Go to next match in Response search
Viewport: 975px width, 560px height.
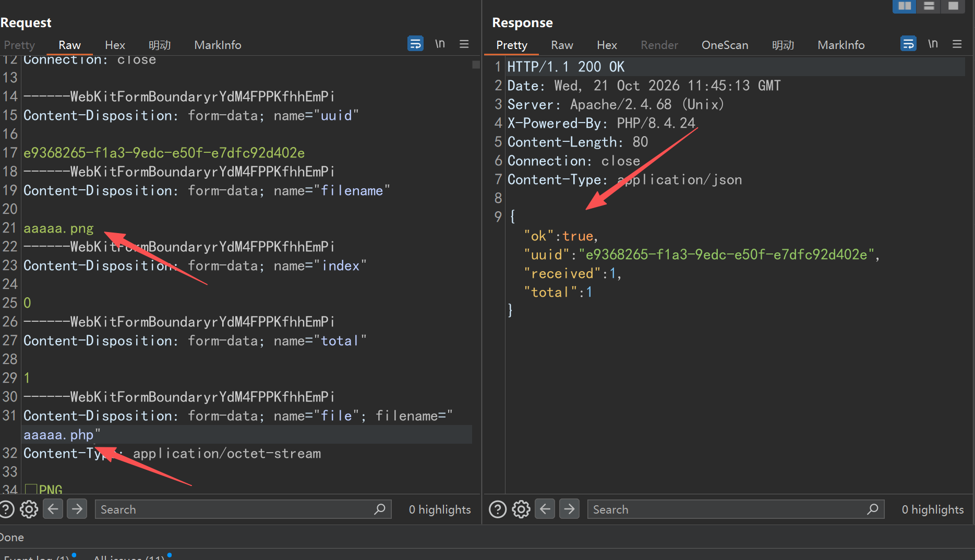569,508
